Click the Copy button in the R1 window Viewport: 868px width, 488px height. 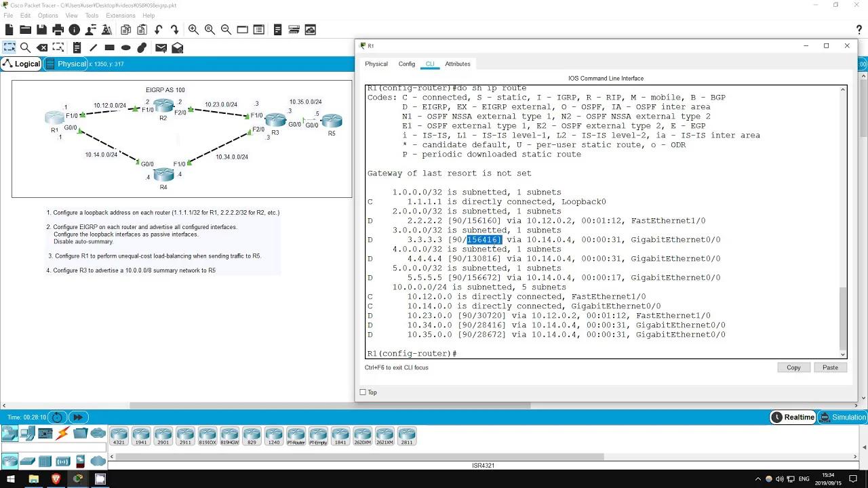coord(793,367)
